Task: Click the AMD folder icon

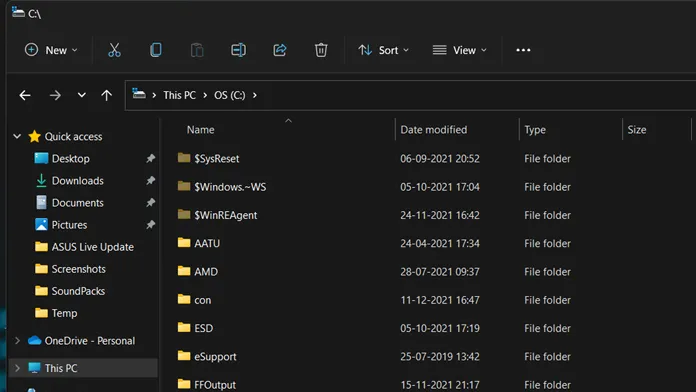Action: point(184,271)
